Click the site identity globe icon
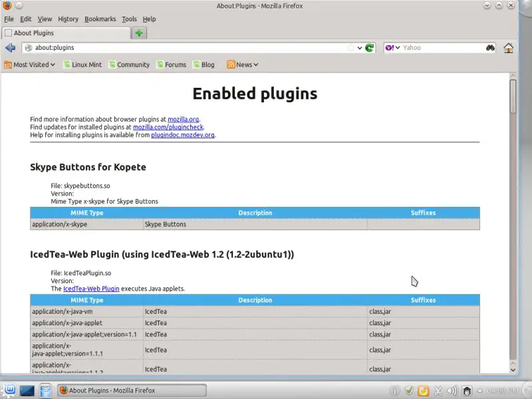This screenshot has width=532, height=399. [x=29, y=48]
